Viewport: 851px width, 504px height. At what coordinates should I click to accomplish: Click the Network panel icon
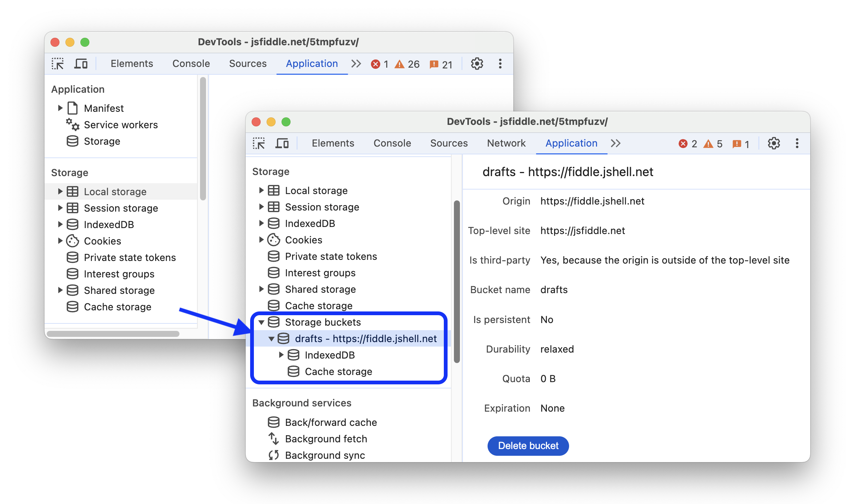tap(505, 142)
